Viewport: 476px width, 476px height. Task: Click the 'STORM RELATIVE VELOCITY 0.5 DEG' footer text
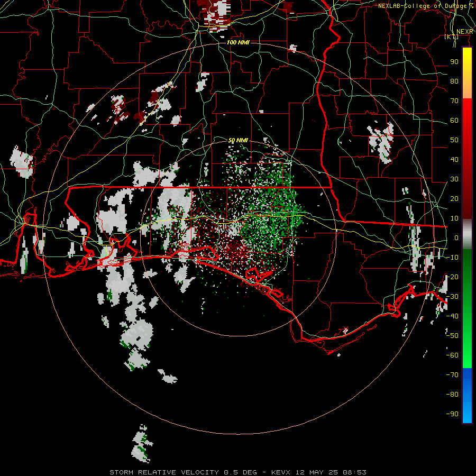[183, 472]
